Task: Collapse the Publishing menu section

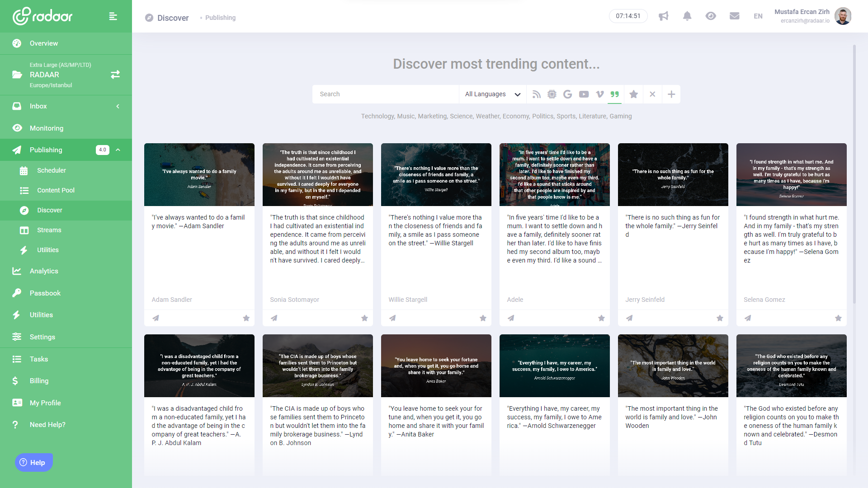Action: click(x=118, y=150)
